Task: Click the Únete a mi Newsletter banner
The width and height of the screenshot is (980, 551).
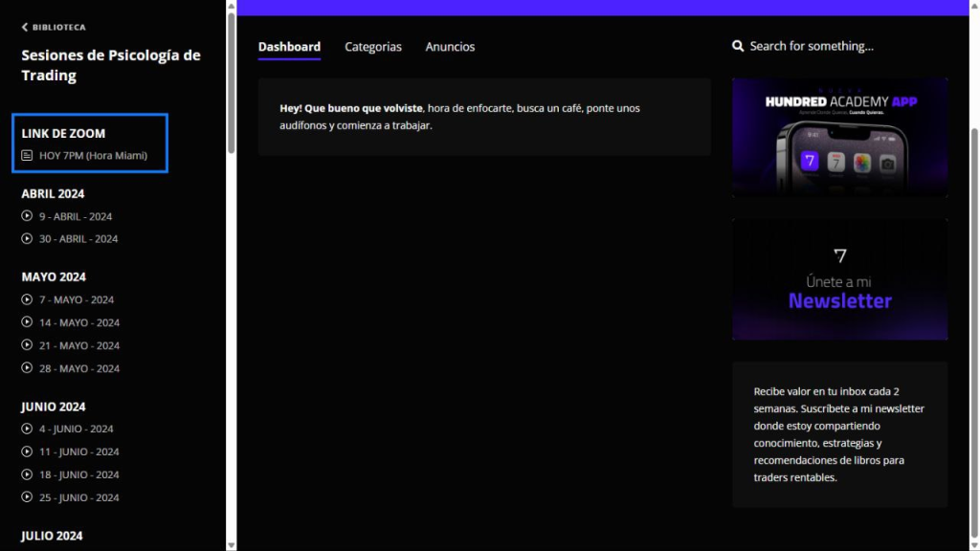Action: (x=839, y=279)
